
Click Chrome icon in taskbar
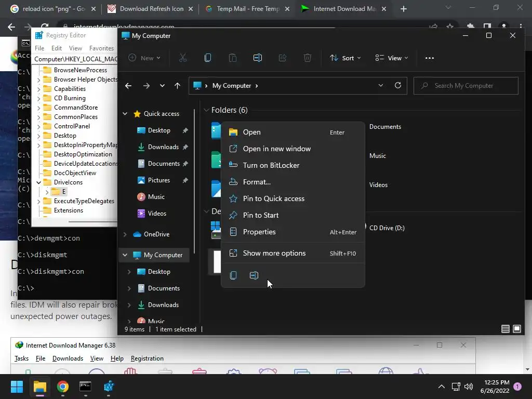(x=63, y=387)
